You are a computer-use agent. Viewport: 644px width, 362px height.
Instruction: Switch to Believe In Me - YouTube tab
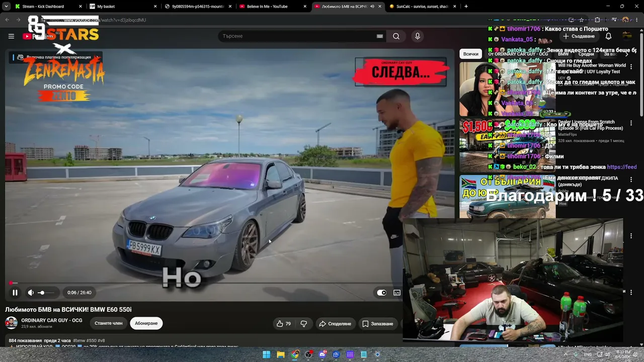[272, 7]
